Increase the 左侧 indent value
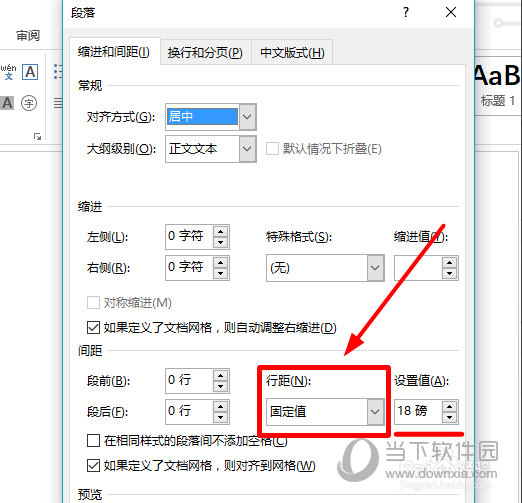Image resolution: width=522 pixels, height=503 pixels. pyautogui.click(x=221, y=231)
